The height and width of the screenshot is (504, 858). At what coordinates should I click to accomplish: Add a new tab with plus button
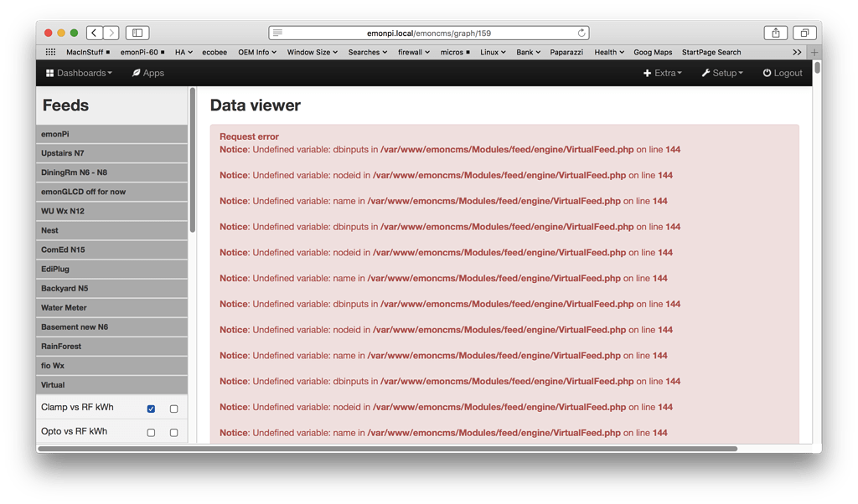tap(814, 52)
